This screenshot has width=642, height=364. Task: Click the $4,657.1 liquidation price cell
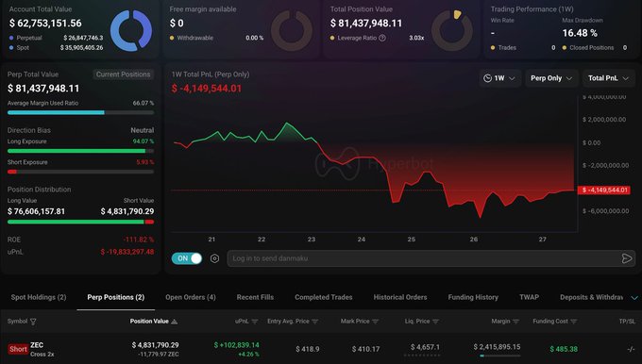[x=425, y=347]
